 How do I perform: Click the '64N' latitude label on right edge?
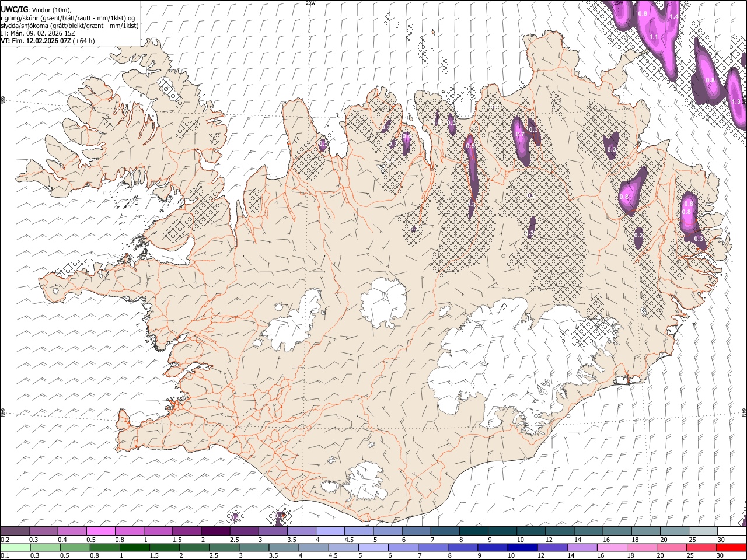pos(744,411)
